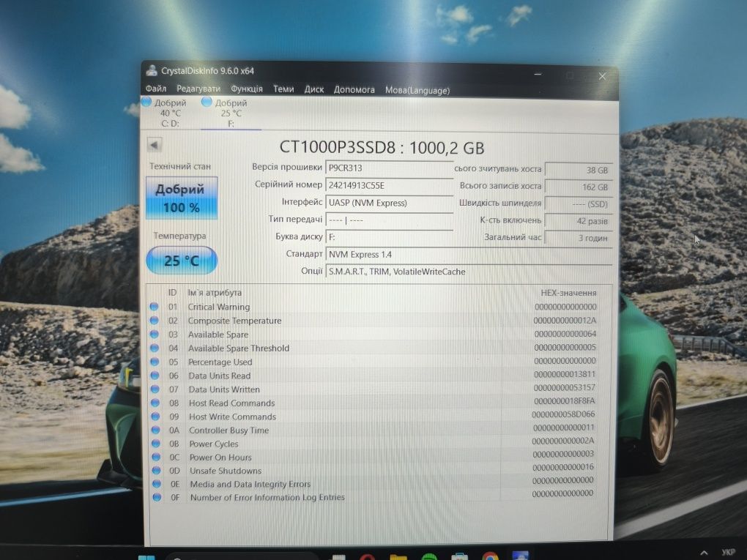The width and height of the screenshot is (747, 560).
Task: Open the Мова(Language) menu
Action: [417, 90]
